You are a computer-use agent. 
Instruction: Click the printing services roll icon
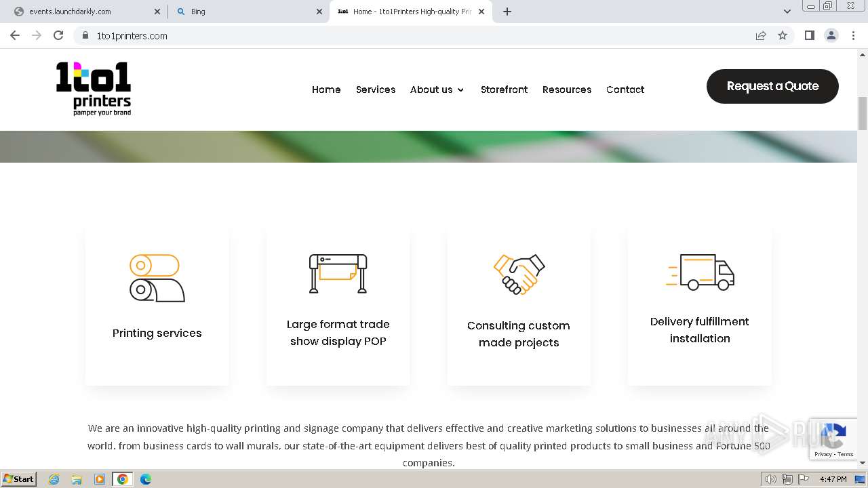pos(157,278)
